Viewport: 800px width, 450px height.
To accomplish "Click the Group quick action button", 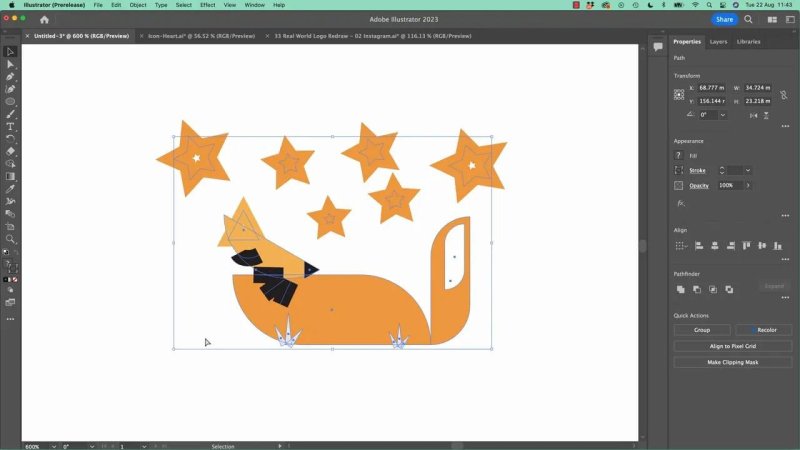I will tap(702, 330).
